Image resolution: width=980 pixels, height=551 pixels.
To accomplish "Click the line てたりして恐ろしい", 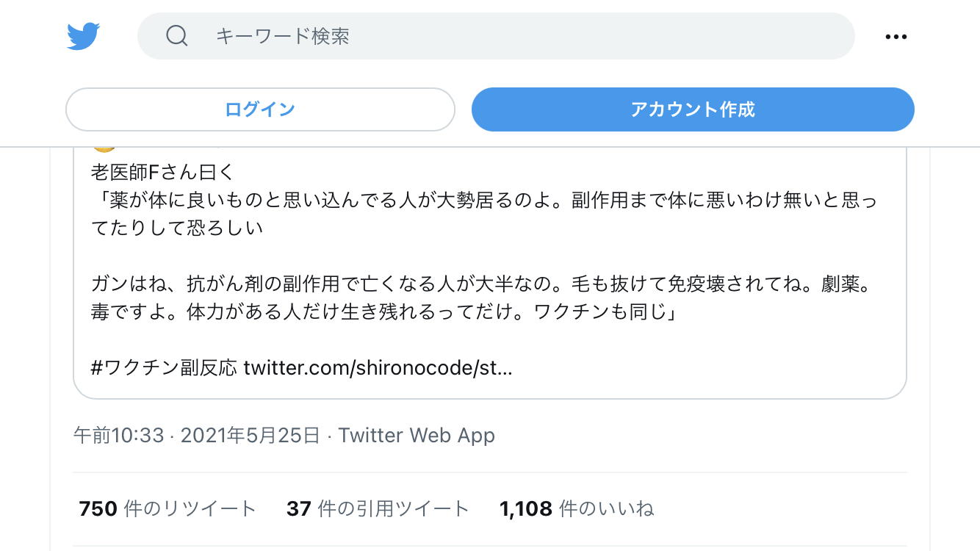I will pyautogui.click(x=177, y=228).
